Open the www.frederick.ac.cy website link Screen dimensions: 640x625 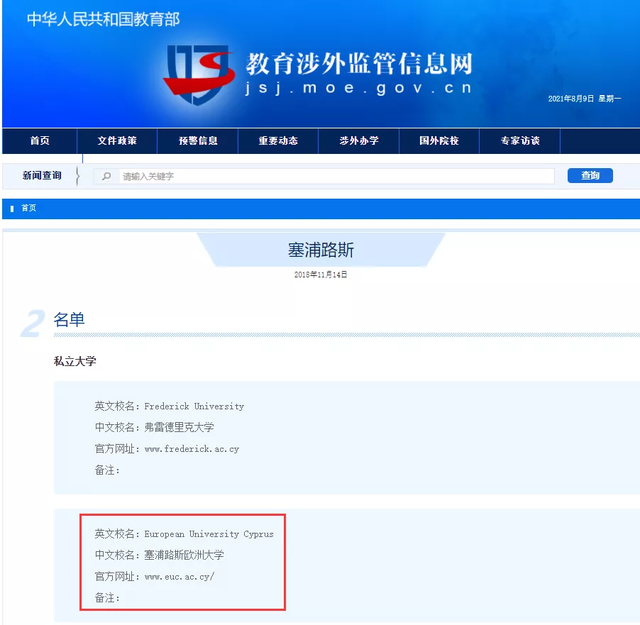tap(192, 449)
